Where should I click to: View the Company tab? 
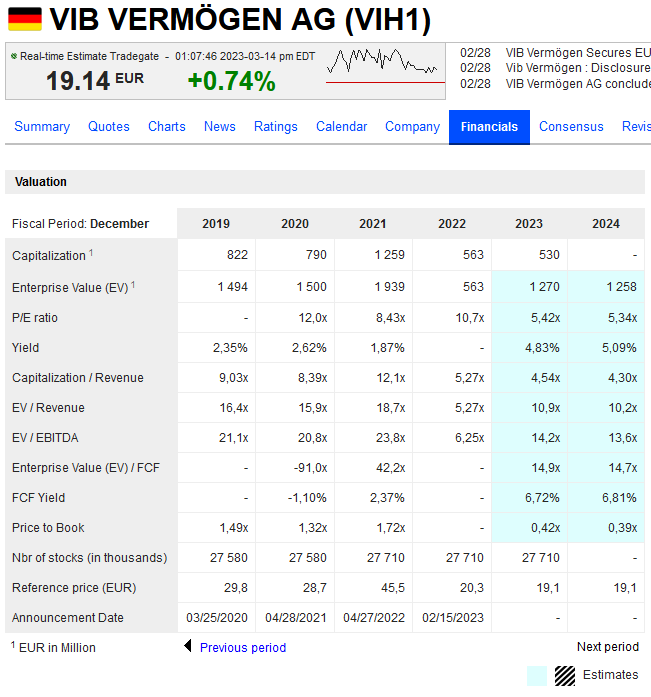(412, 127)
